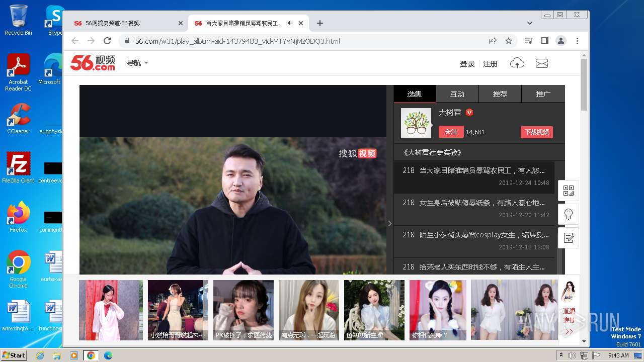
Task: Open live thumbnail 小燃陪哥哥燃起来
Action: (x=178, y=310)
